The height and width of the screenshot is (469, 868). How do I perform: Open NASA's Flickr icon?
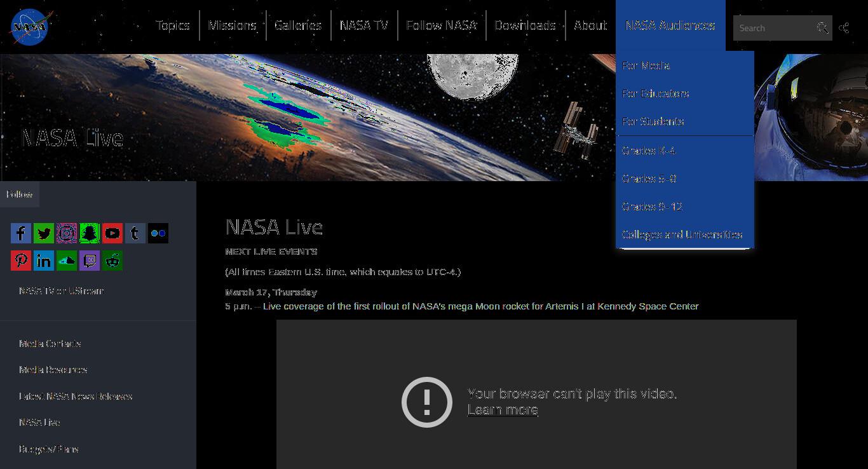(x=158, y=233)
